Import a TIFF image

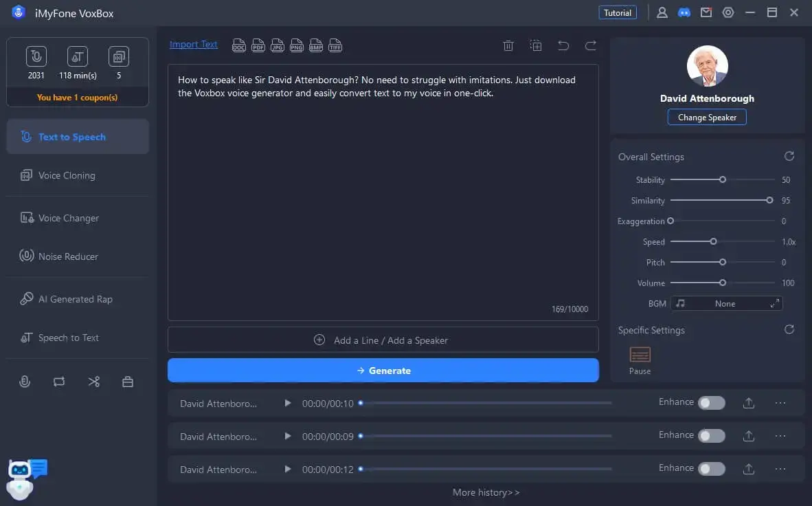pyautogui.click(x=335, y=45)
